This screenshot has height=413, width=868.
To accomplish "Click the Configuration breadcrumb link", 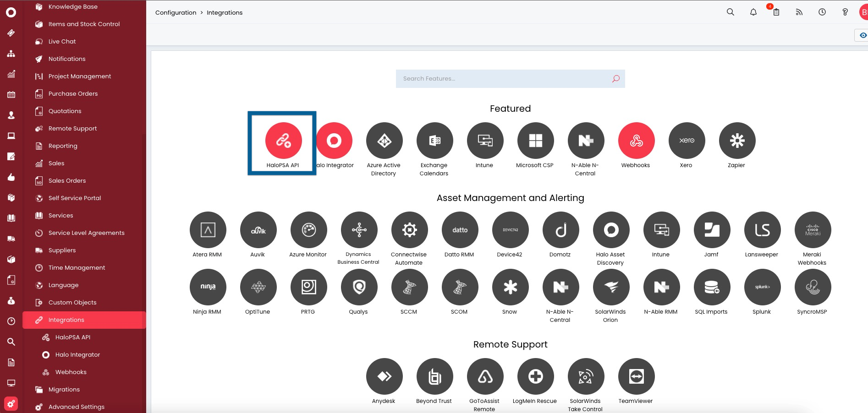I will pos(176,12).
